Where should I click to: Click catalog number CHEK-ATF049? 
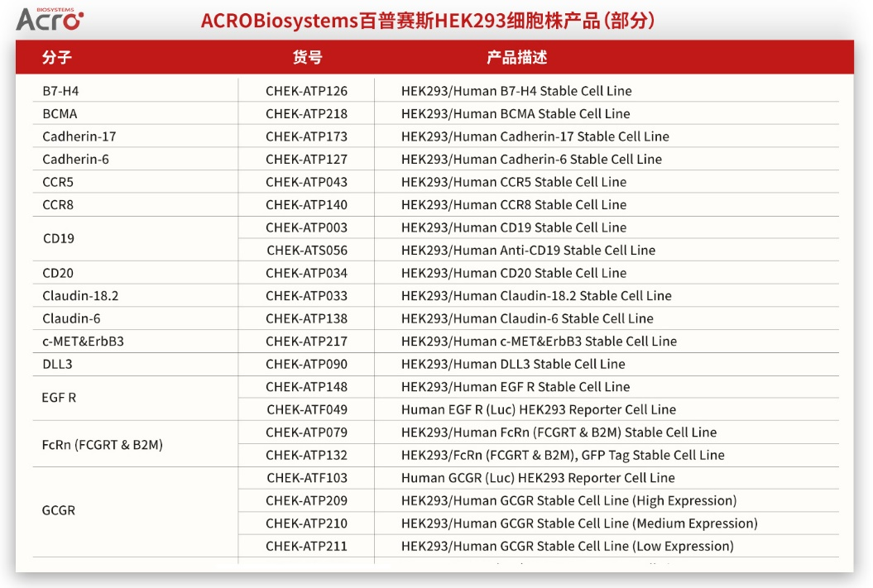pos(306,409)
